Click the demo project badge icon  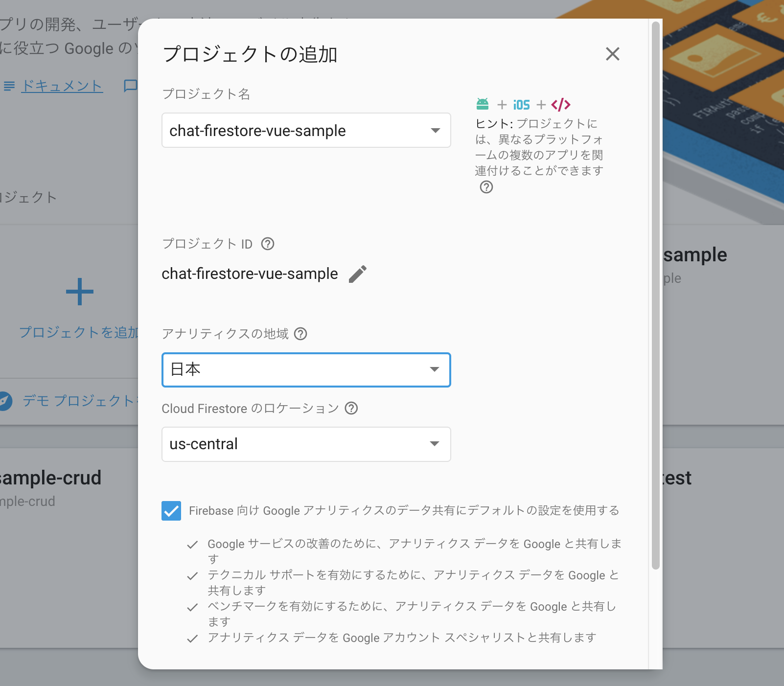[x=5, y=400]
